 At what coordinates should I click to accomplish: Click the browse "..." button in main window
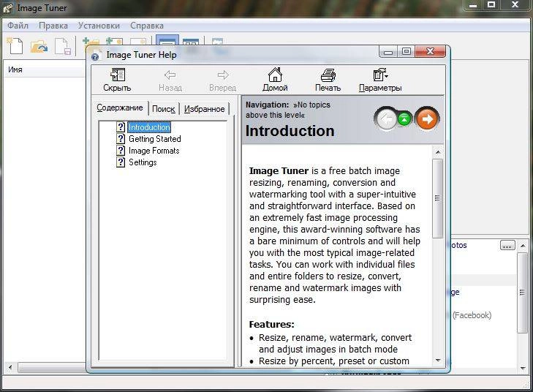pos(507,245)
